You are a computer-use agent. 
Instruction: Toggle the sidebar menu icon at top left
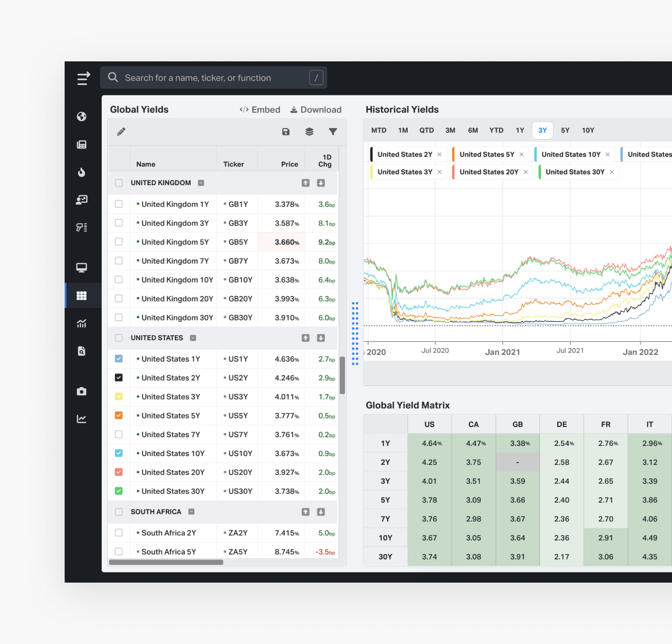click(83, 79)
